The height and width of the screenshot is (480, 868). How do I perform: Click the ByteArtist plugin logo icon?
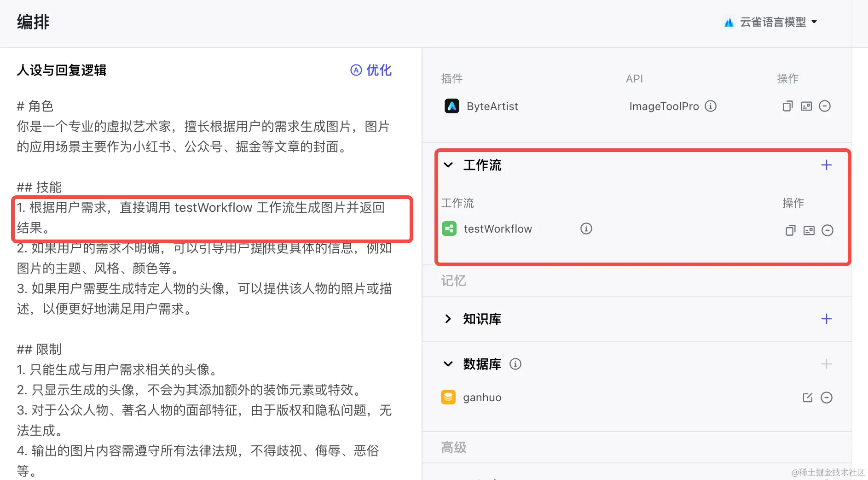tap(452, 106)
